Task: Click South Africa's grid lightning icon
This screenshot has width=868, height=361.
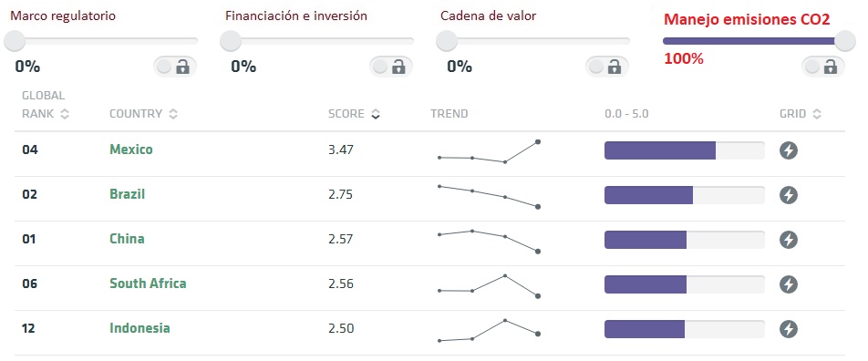Action: click(x=789, y=284)
